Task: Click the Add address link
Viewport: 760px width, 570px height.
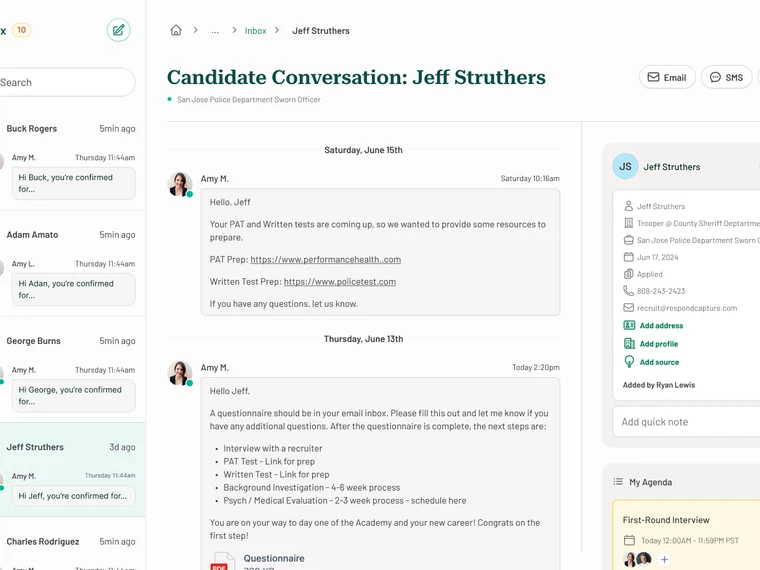Action: [661, 326]
